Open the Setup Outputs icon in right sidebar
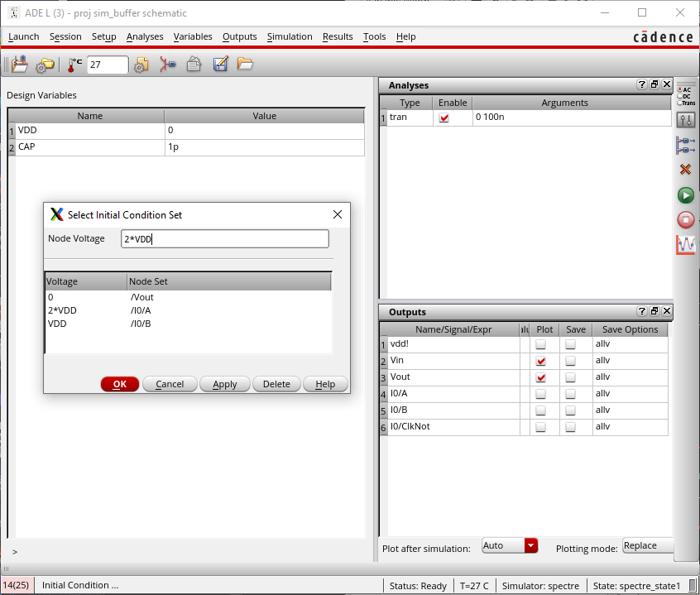 coord(685,145)
